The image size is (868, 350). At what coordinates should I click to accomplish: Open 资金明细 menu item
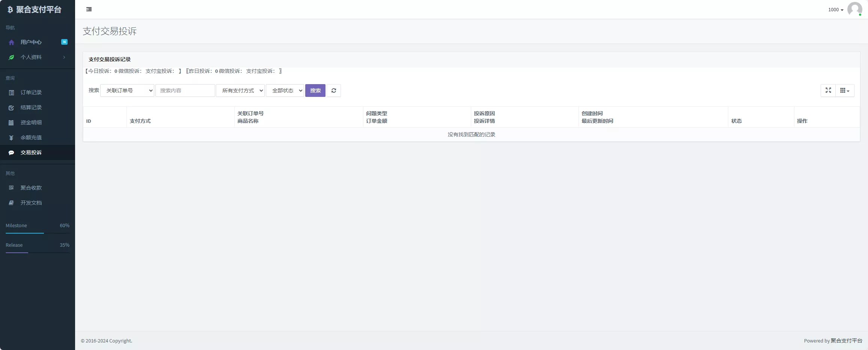point(38,122)
